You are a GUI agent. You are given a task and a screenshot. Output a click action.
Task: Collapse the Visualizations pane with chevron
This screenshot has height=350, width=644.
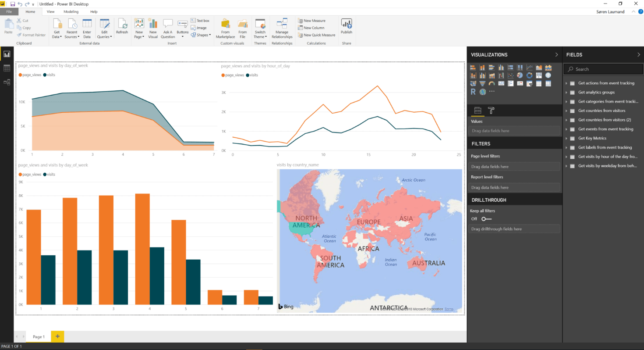(557, 55)
